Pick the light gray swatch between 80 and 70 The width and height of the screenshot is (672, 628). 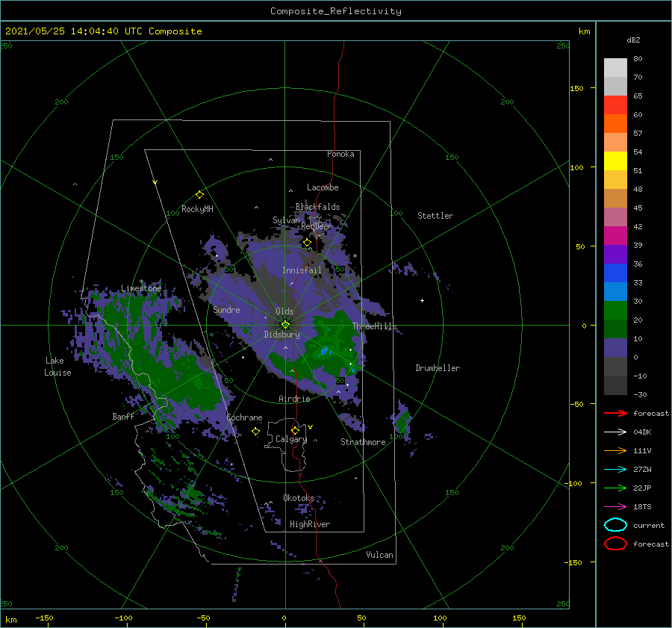click(x=615, y=68)
